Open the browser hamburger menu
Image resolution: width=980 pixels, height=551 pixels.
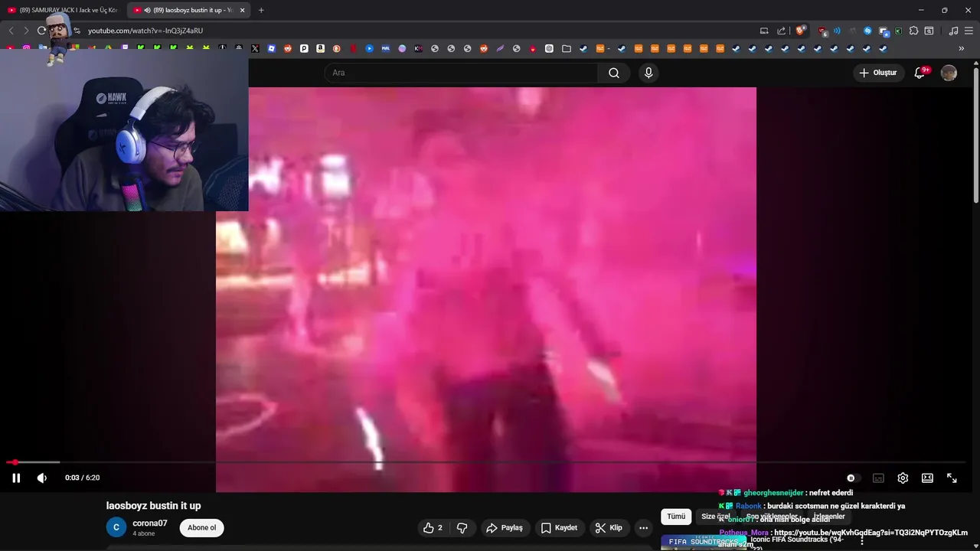[x=969, y=31]
